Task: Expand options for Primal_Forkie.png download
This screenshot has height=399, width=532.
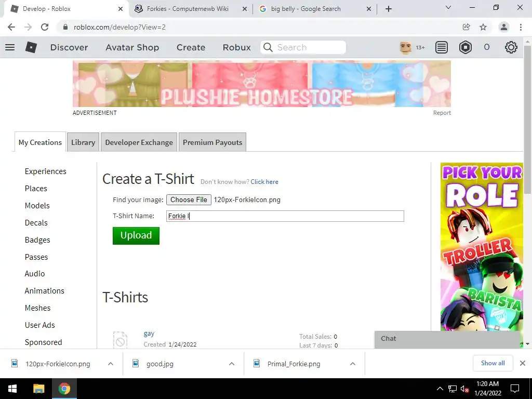Action: 353,364
